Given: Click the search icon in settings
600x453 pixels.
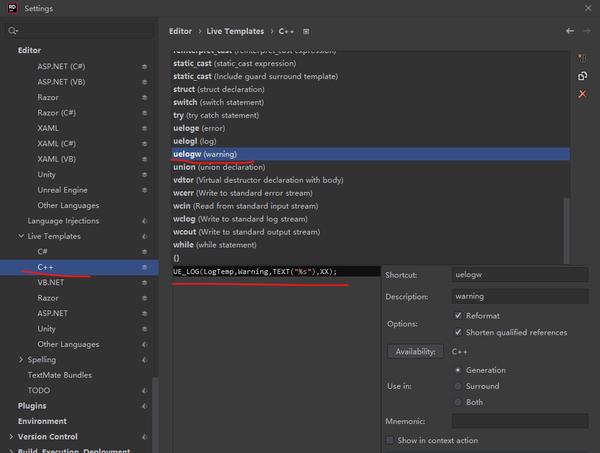Looking at the screenshot, I should [x=13, y=31].
